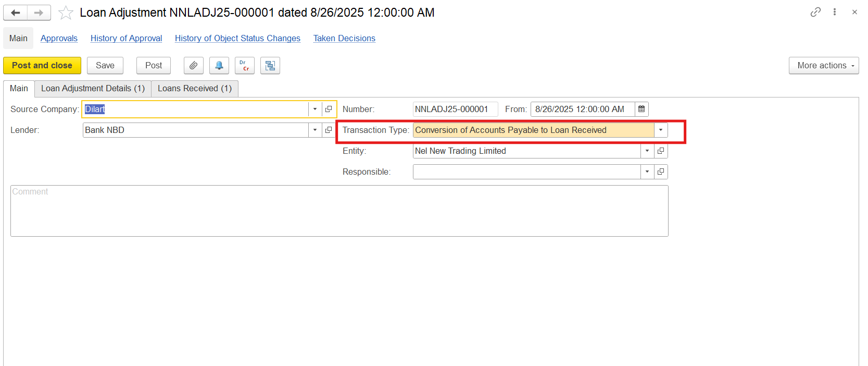Click Post and close button

tap(42, 66)
